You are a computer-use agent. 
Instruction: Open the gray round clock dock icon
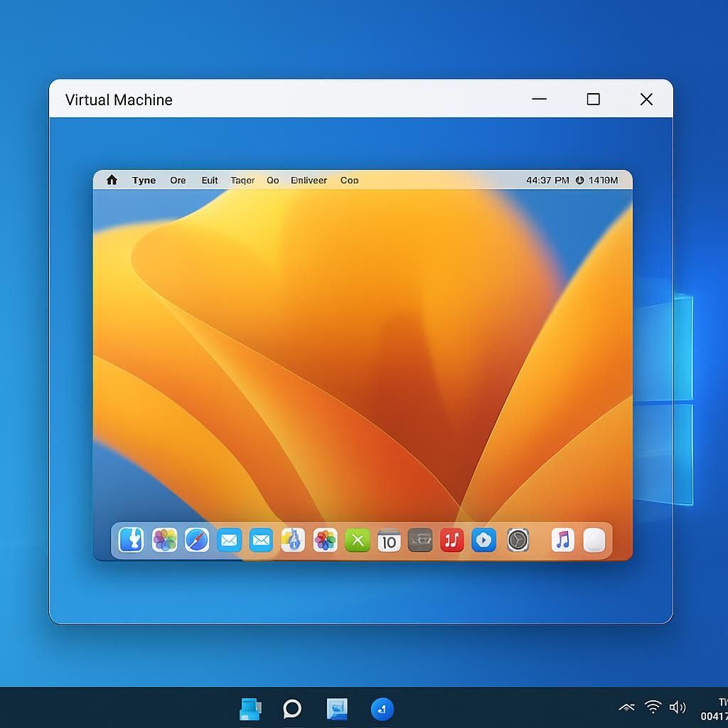click(x=518, y=540)
